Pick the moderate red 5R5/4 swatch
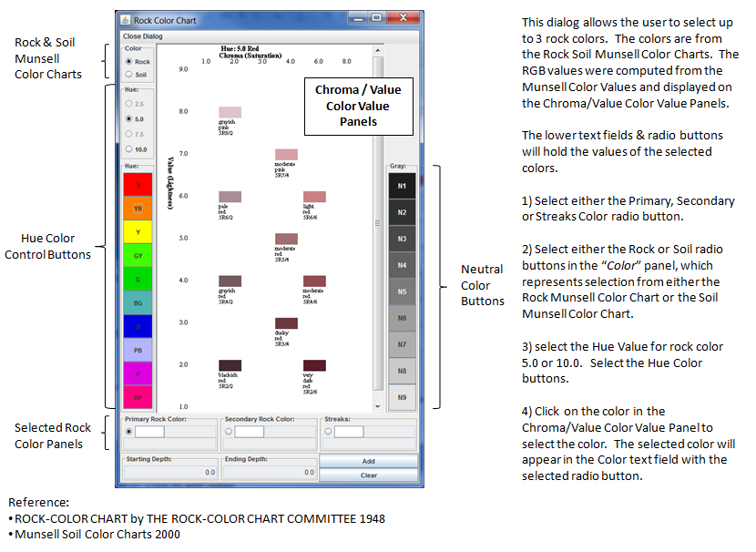 (x=286, y=239)
